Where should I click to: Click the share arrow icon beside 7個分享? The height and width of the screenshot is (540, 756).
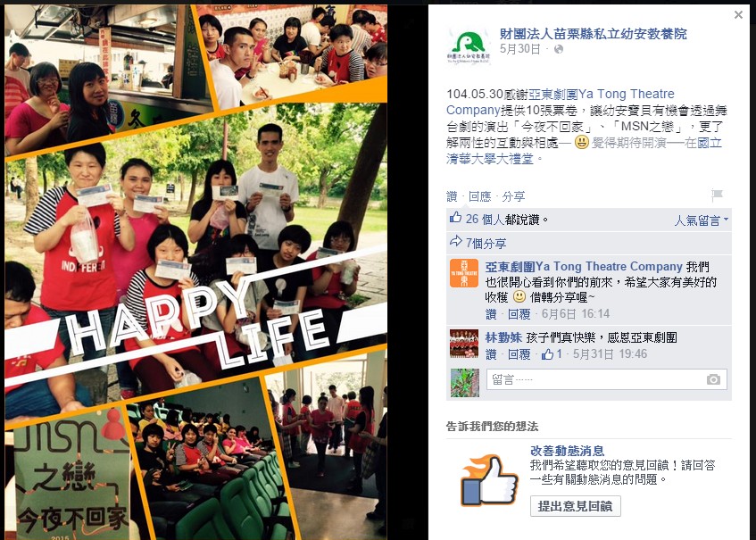point(455,242)
